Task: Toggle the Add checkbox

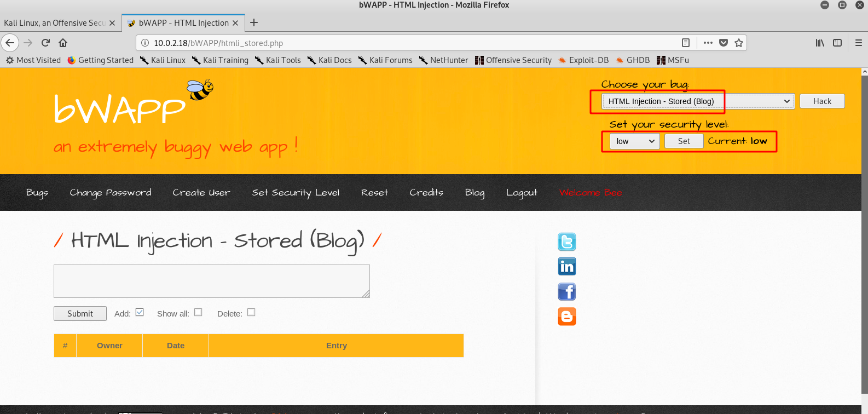Action: coord(140,312)
